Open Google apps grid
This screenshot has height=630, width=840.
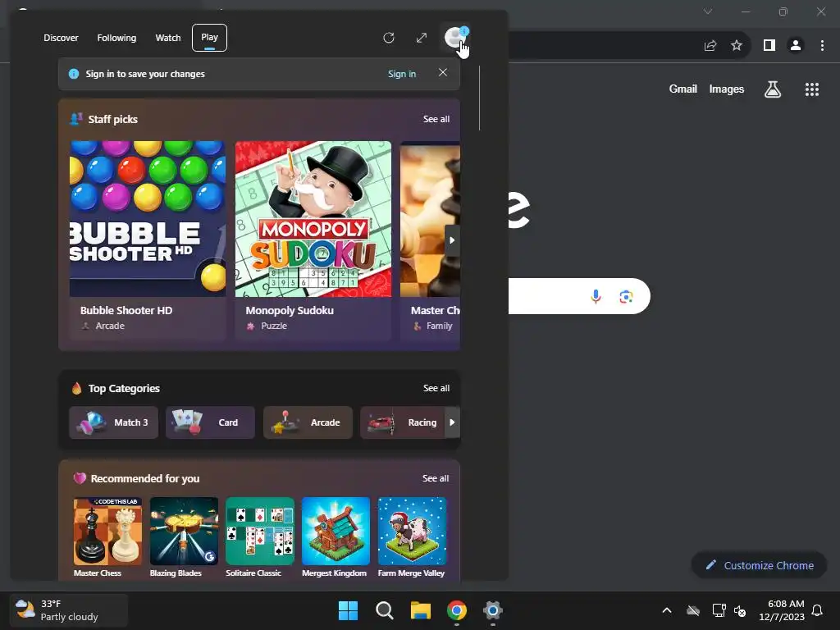pyautogui.click(x=812, y=89)
